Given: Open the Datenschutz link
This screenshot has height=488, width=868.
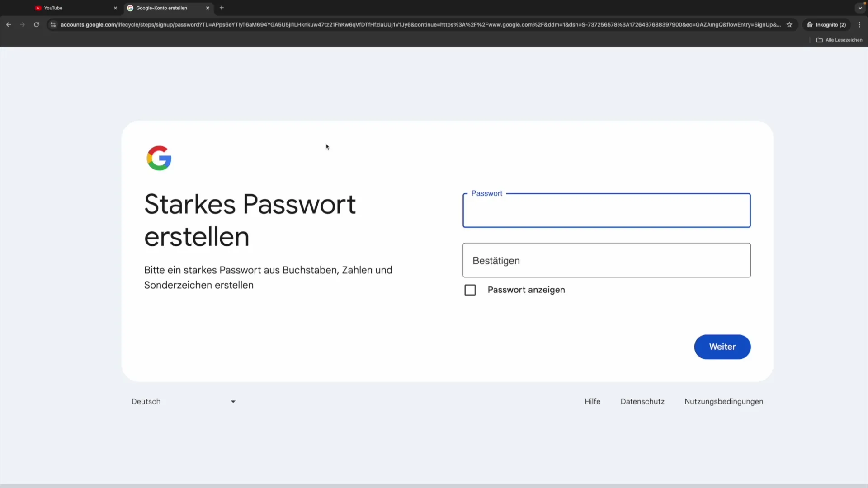Looking at the screenshot, I should pyautogui.click(x=642, y=402).
